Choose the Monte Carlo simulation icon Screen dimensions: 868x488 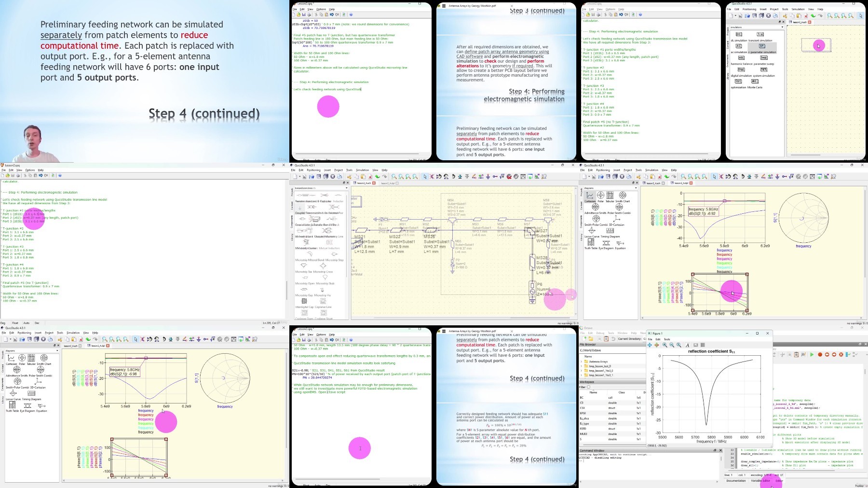click(x=755, y=81)
